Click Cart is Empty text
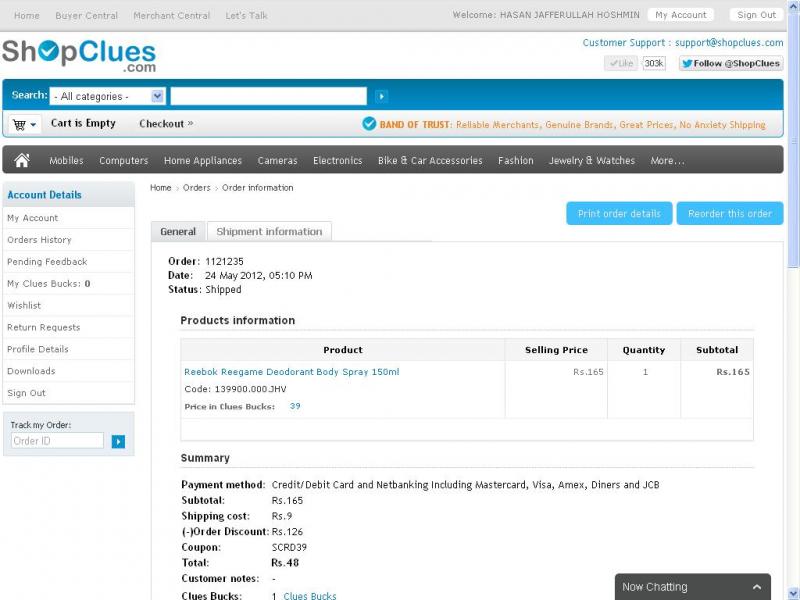 83,123
